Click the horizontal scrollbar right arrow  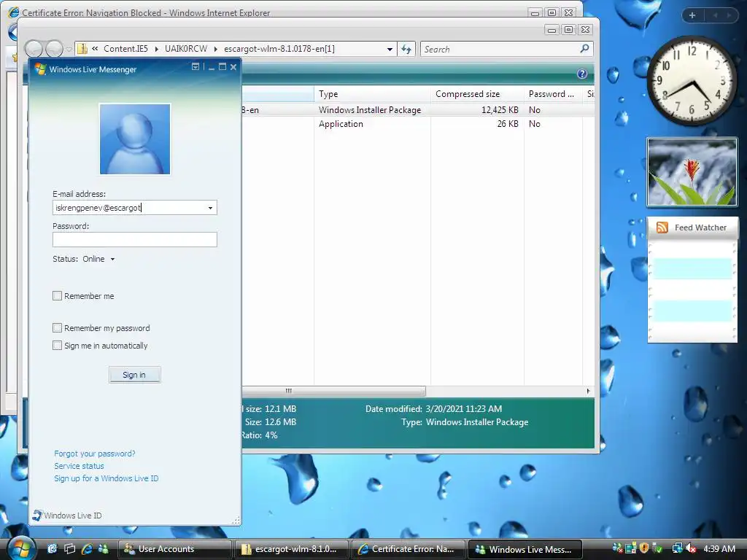click(x=588, y=391)
